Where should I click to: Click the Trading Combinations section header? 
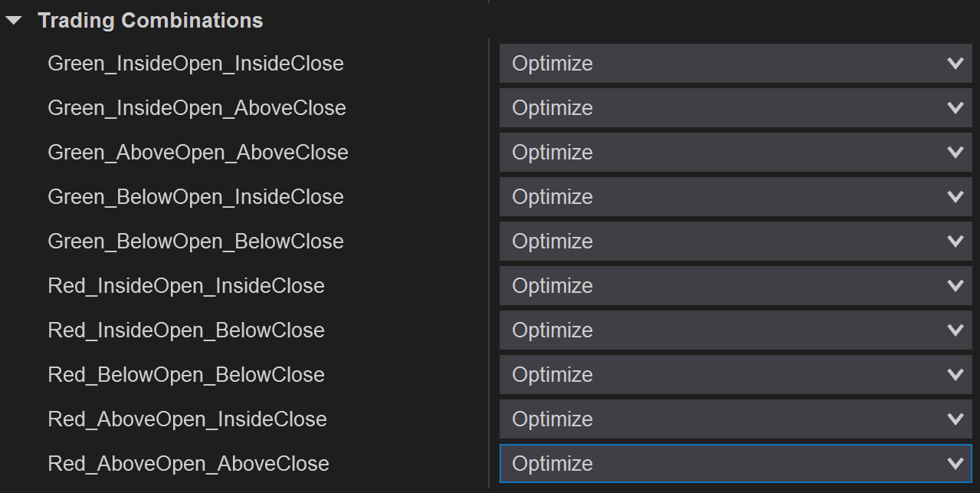coord(150,21)
